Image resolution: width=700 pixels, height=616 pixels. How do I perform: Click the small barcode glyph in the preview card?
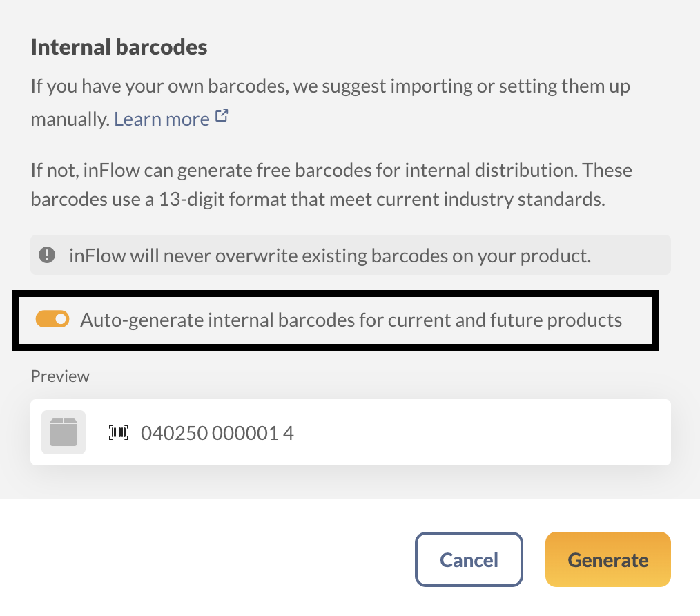click(120, 432)
